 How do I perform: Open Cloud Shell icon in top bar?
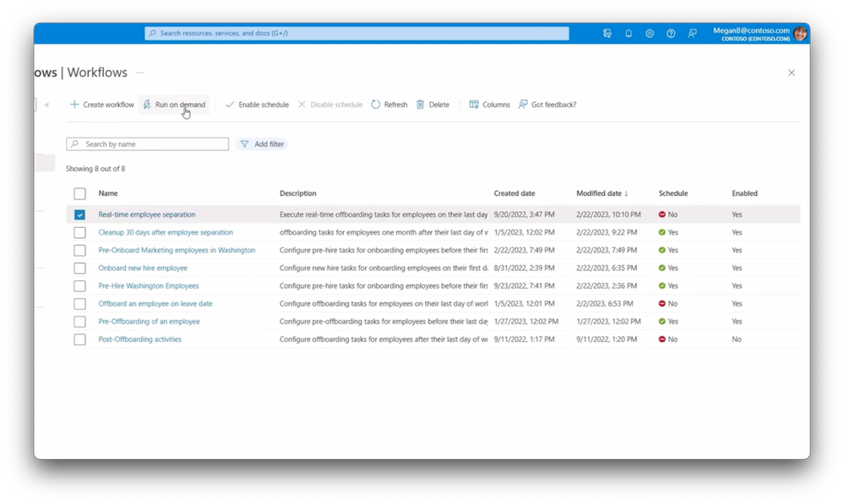click(607, 34)
